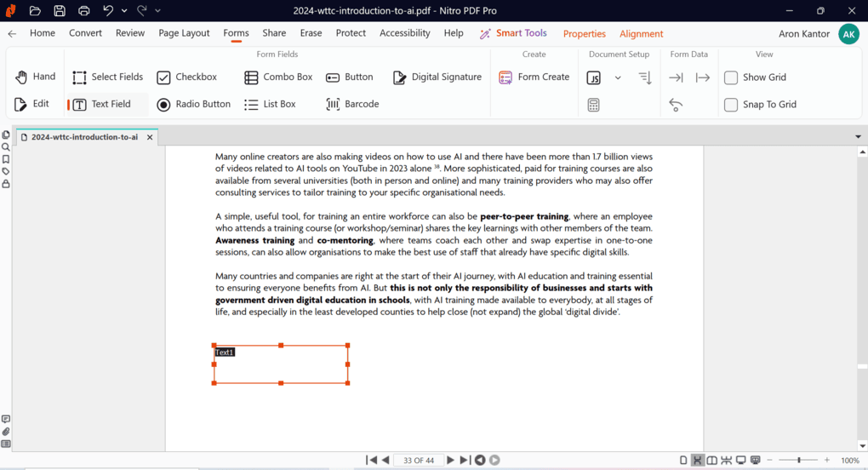Expand the JavaScript dropdown arrow

[618, 77]
